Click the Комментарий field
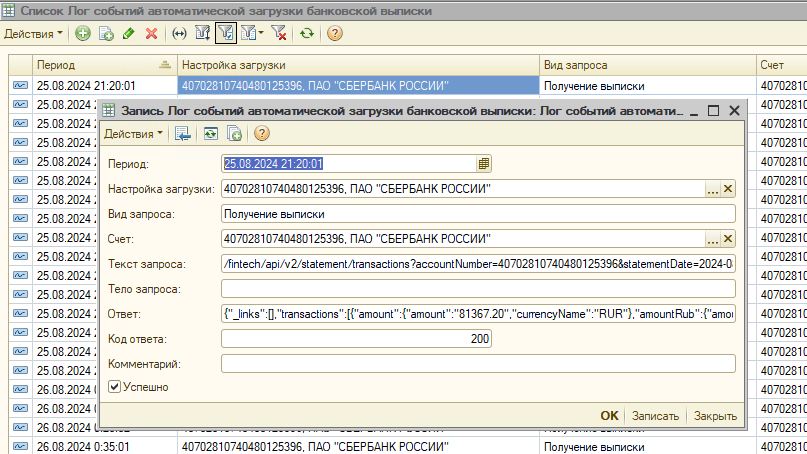Image resolution: width=807 pixels, height=454 pixels. click(478, 364)
